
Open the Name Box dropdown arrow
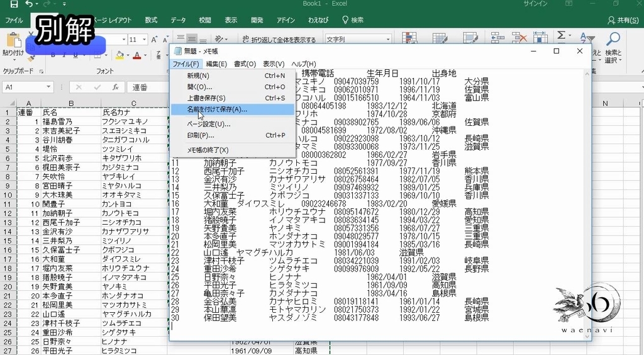tap(48, 87)
